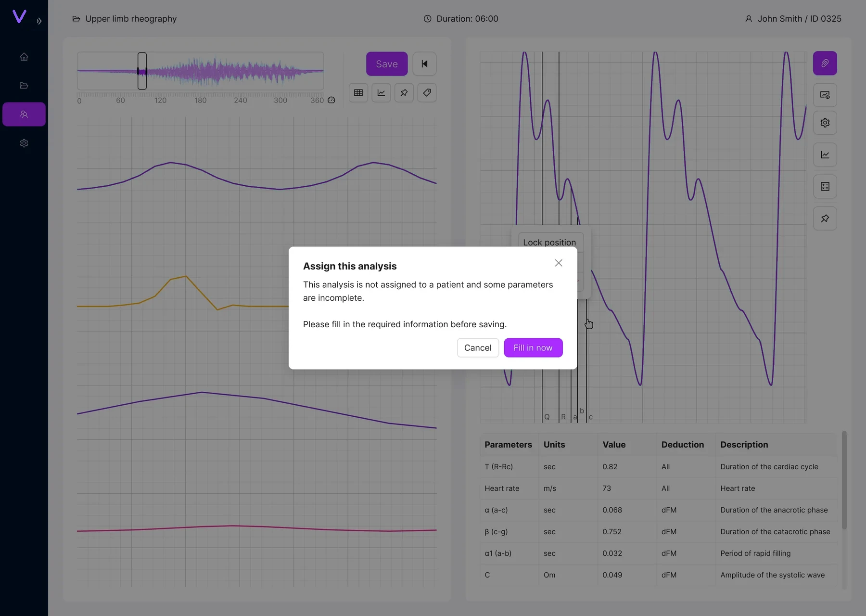Open the folder sidebar icon

pyautogui.click(x=24, y=86)
